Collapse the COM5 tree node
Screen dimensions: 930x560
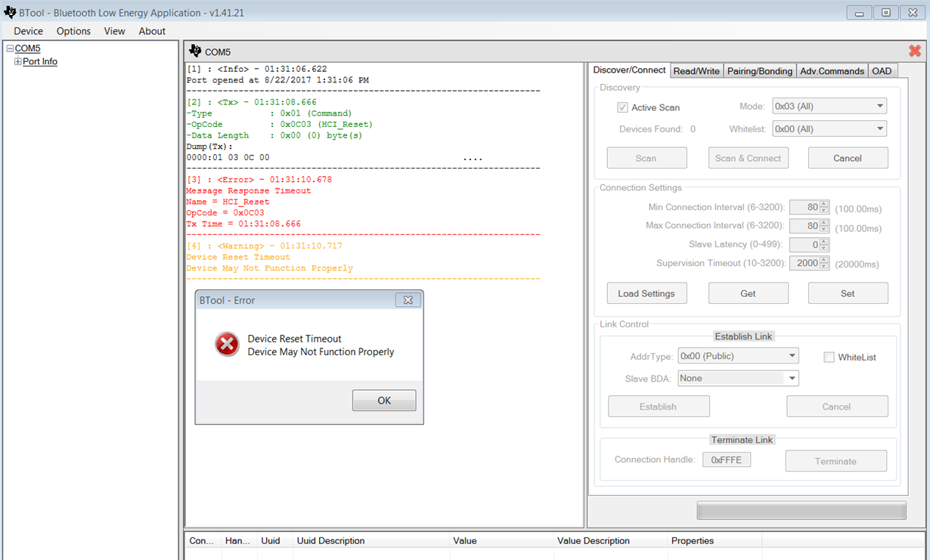10,48
